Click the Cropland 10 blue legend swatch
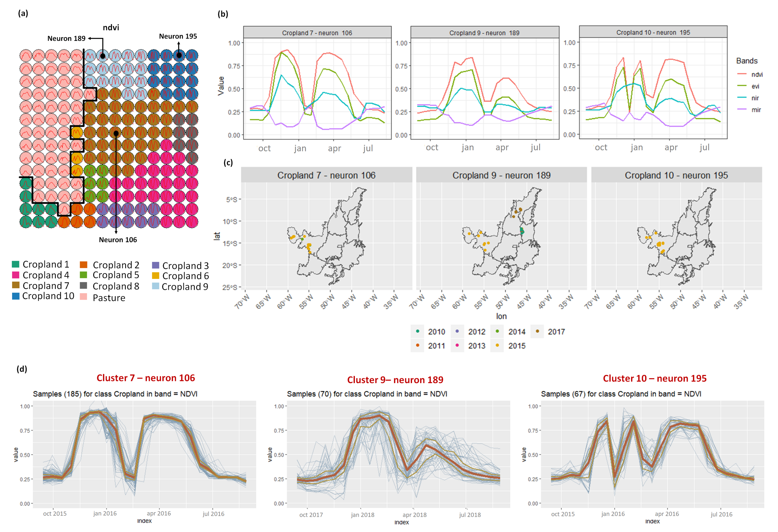778x532 pixels. pyautogui.click(x=15, y=296)
